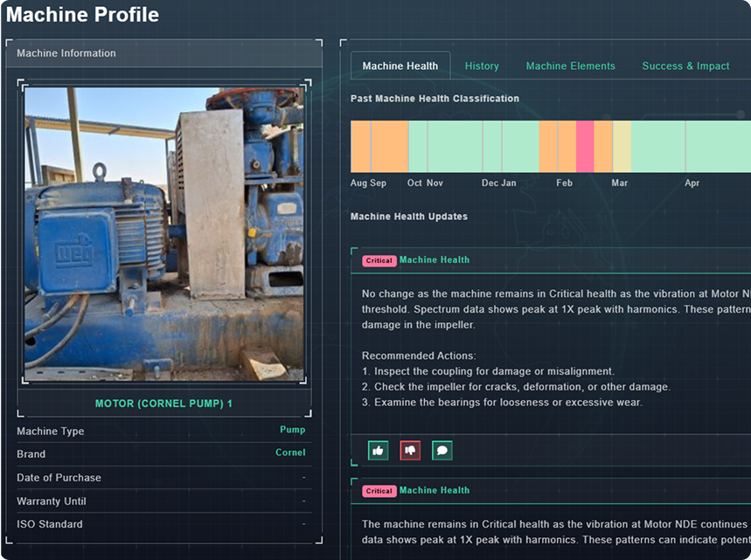Click the red thumbs down feedback icon
Viewport: 751px width, 560px height.
[410, 450]
